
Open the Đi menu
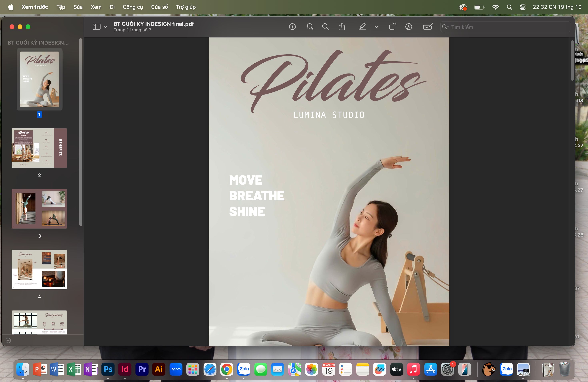pos(112,7)
